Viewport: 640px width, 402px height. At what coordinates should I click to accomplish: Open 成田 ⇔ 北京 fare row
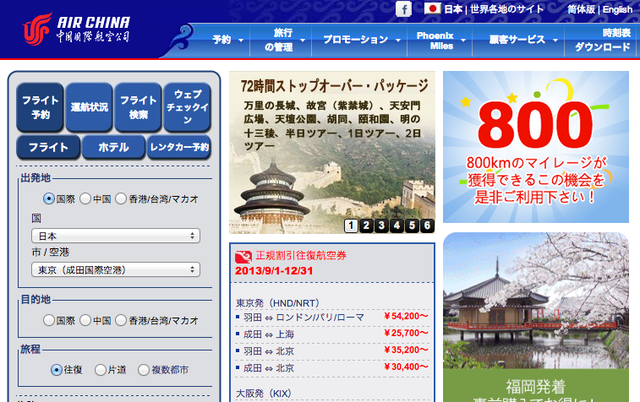(x=268, y=368)
